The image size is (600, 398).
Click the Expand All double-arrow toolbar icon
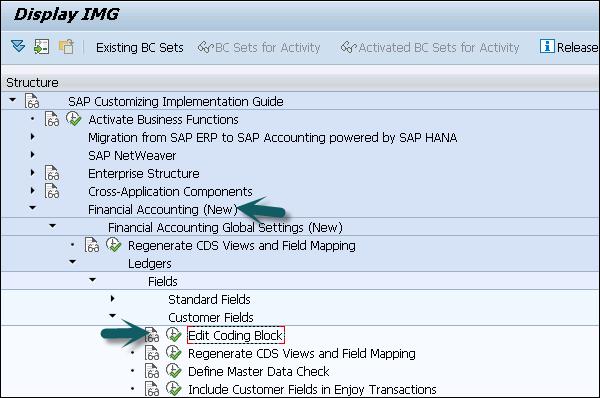tap(18, 47)
